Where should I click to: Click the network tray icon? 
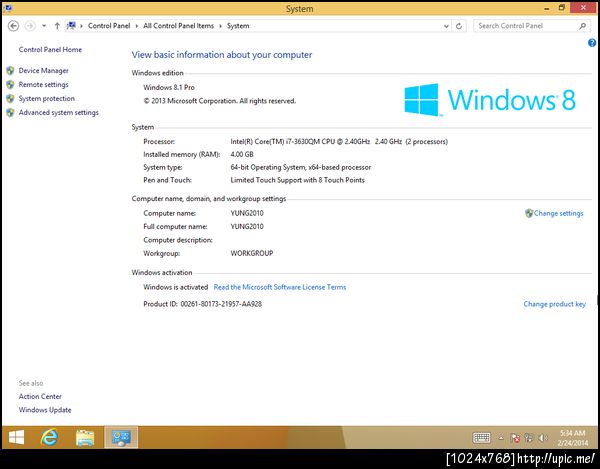pos(529,438)
